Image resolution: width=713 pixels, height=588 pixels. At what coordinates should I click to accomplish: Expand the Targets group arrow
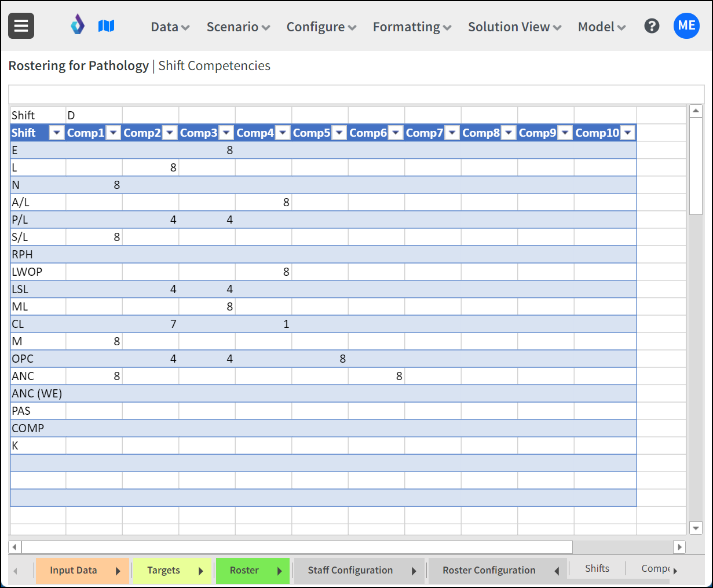pos(201,571)
